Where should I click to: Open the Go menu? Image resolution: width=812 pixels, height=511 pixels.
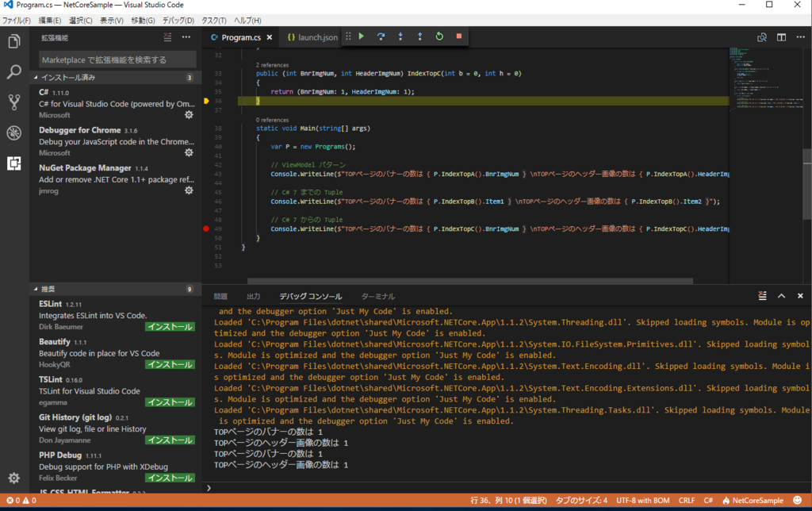[143, 20]
